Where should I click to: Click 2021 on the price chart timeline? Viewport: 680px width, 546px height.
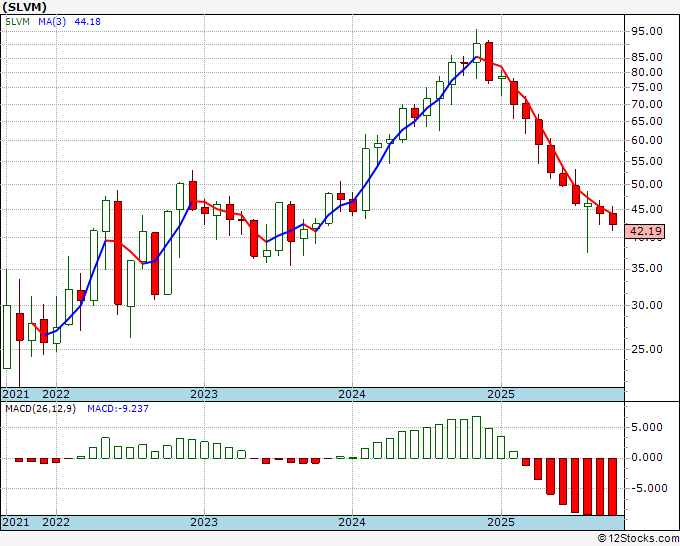(x=16, y=394)
